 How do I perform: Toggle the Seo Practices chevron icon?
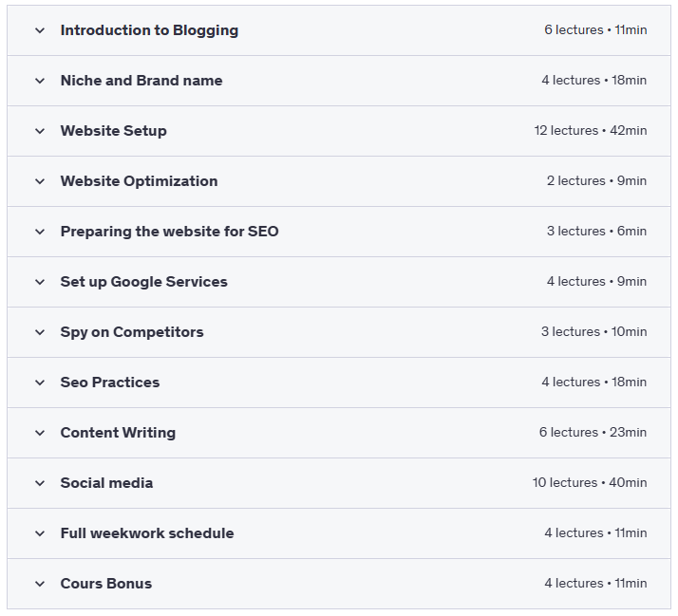pos(40,383)
